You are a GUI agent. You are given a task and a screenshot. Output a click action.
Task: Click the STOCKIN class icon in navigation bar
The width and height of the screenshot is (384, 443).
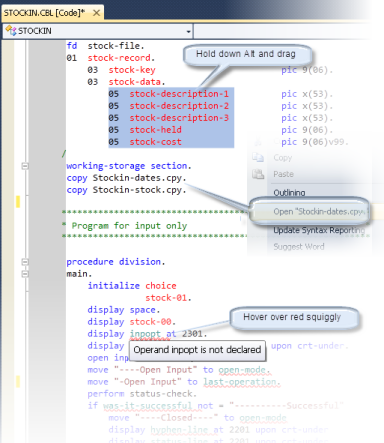point(11,31)
